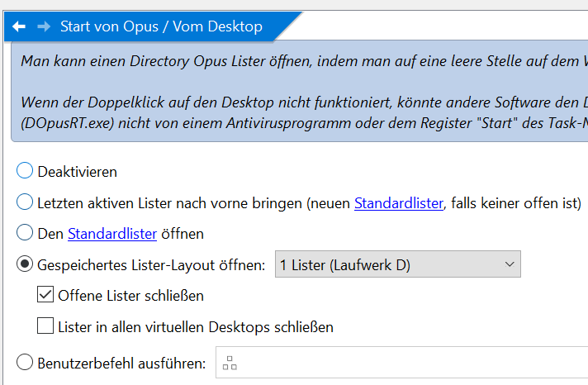This screenshot has height=385, width=588.
Task: Click the 'Gespeichertes Lister-Layout öffnen:' label text
Action: 151,265
